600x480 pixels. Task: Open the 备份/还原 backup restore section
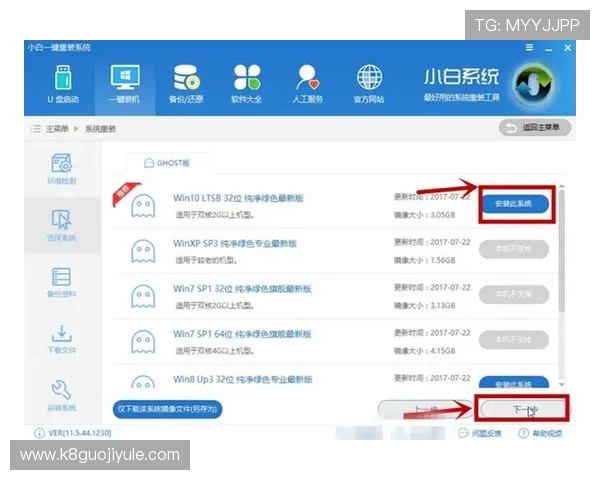pos(186,84)
